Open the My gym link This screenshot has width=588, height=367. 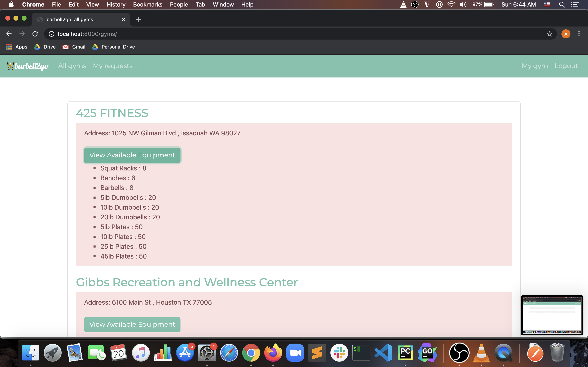coord(535,66)
